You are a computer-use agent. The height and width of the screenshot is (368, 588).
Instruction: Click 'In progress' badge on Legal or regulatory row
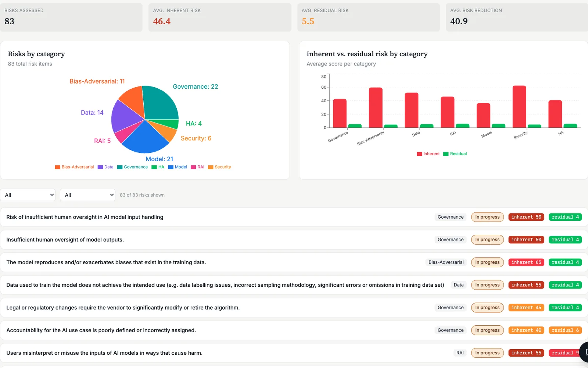pyautogui.click(x=487, y=308)
